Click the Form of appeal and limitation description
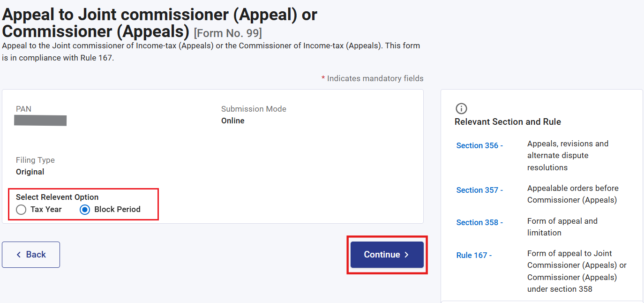 [562, 227]
